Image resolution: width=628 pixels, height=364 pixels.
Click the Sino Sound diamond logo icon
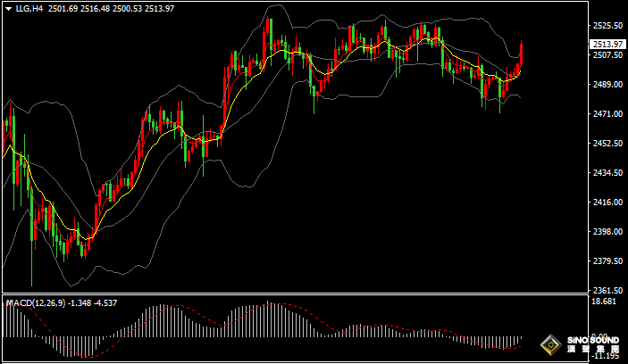[x=551, y=343]
